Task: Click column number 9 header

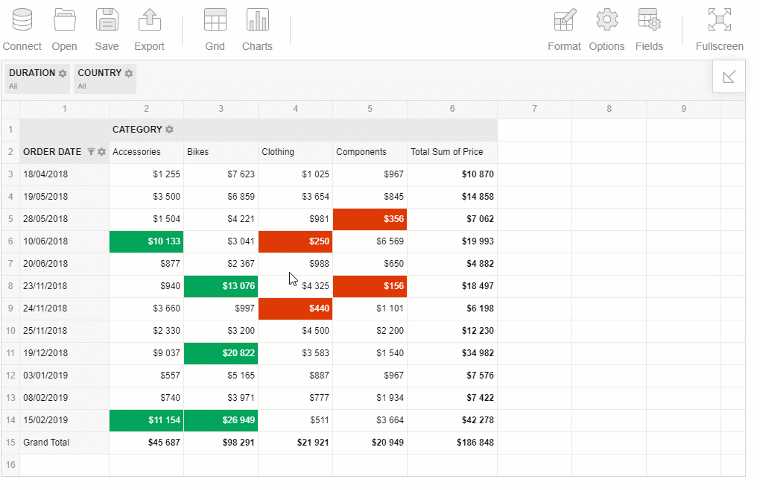Action: 683,109
